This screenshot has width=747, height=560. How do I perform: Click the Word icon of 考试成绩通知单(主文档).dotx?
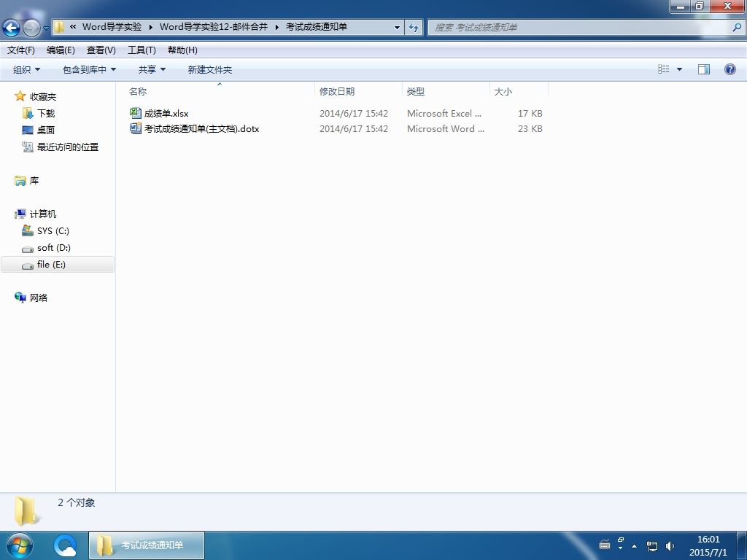[135, 128]
